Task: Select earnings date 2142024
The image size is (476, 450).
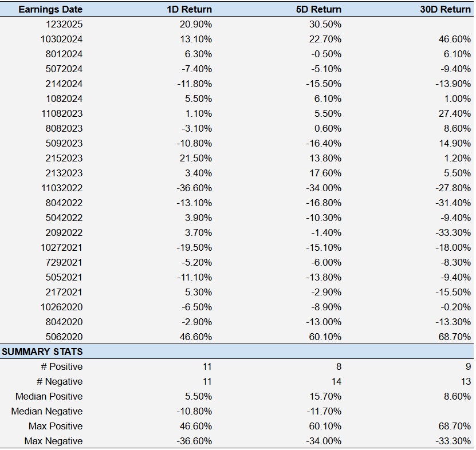Action: [64, 84]
